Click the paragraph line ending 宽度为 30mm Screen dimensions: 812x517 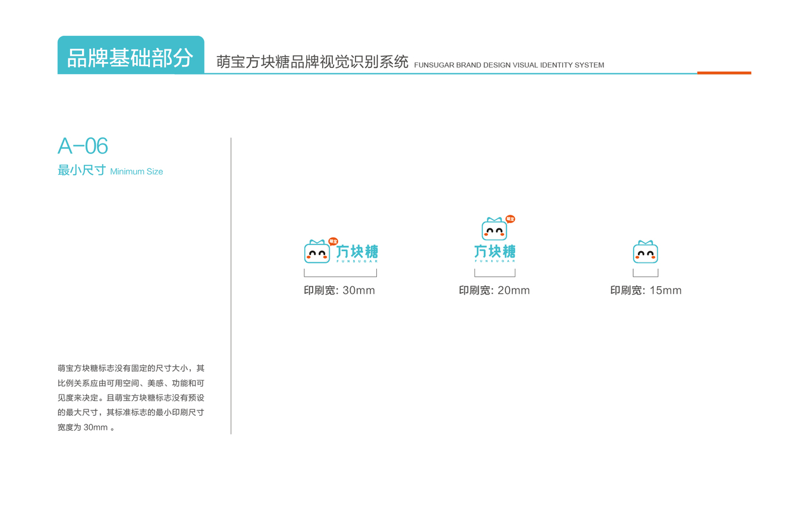click(x=86, y=427)
